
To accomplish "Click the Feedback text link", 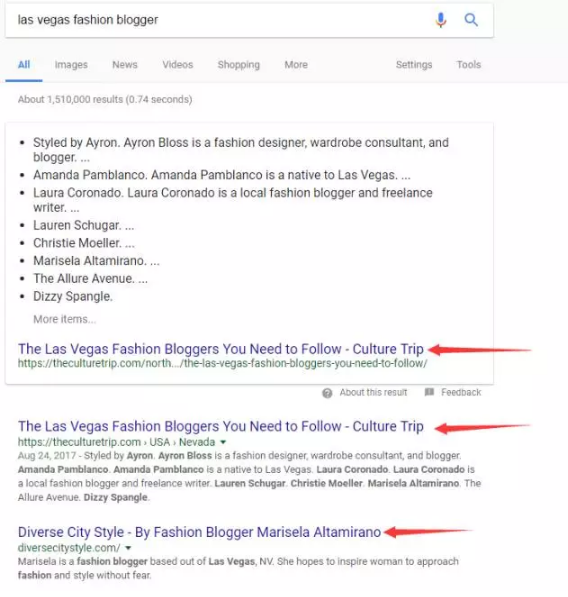I will click(x=461, y=392).
